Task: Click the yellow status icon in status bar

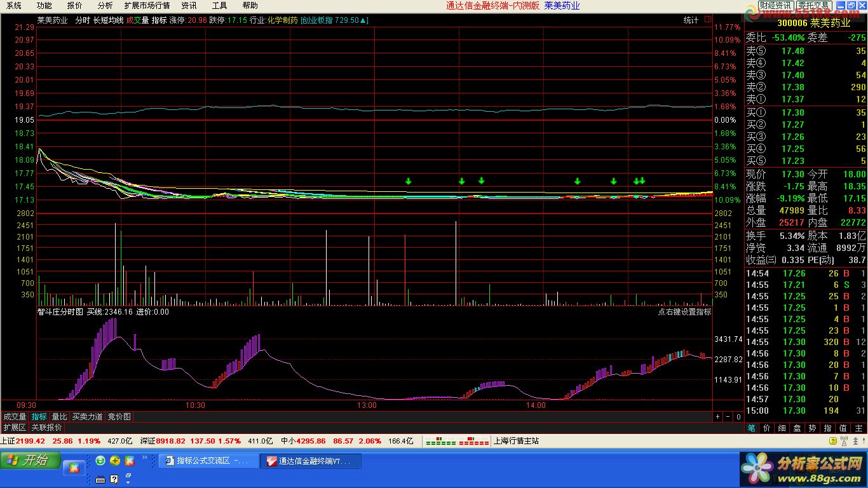Action: [x=832, y=441]
